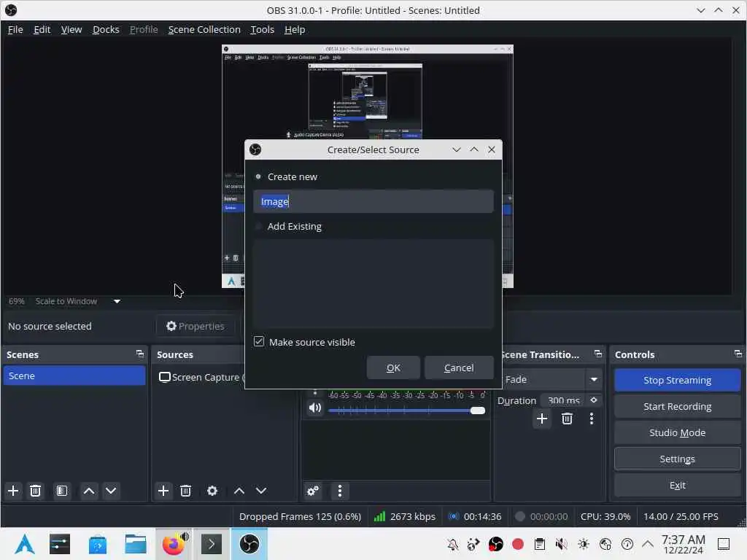Move source up arrow in Sources dock
747x560 pixels.
[239, 491]
